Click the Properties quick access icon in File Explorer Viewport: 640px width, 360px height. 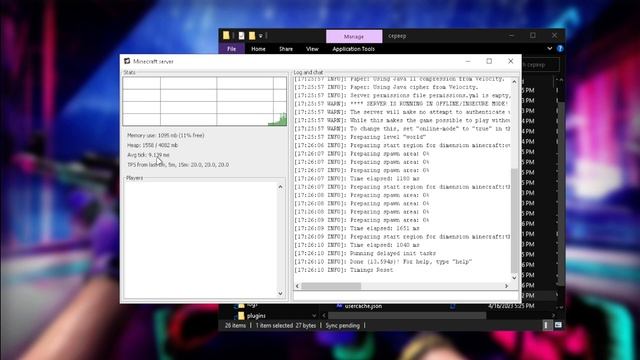pos(241,36)
